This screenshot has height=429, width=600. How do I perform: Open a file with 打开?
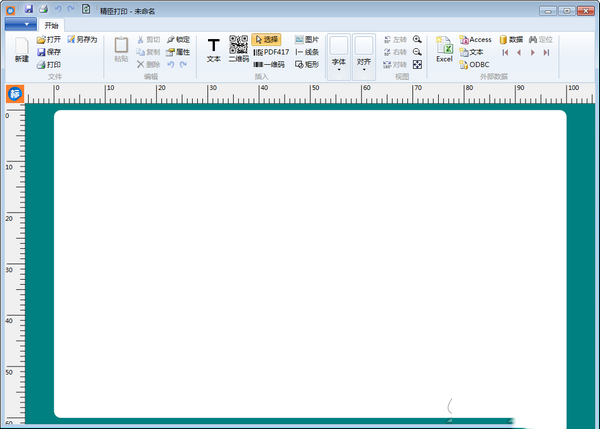coord(49,39)
